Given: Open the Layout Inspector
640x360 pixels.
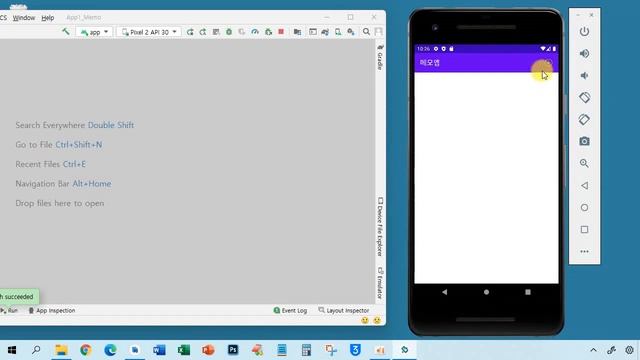Looking at the screenshot, I should tap(344, 311).
